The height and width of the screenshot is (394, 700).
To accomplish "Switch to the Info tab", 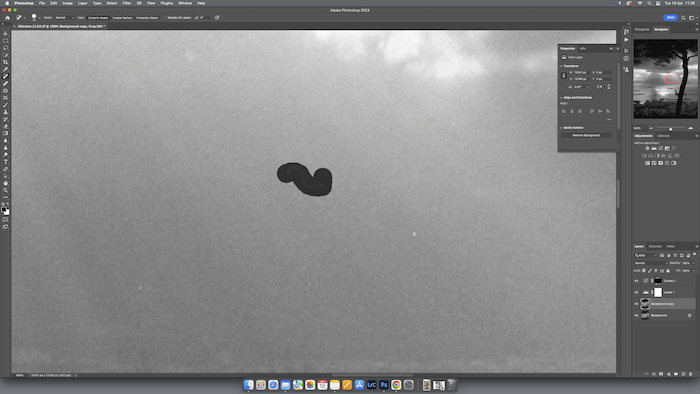I will [583, 48].
